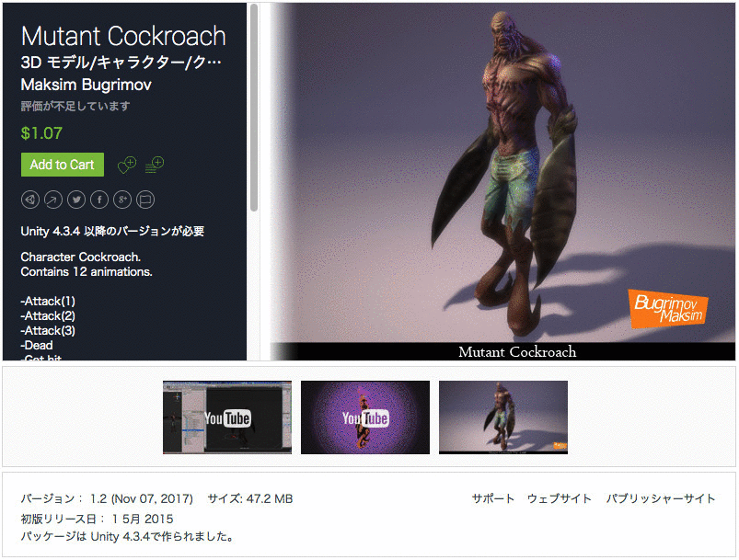
Task: Click the サイズ: 47.2 MB text
Action: pyautogui.click(x=250, y=498)
